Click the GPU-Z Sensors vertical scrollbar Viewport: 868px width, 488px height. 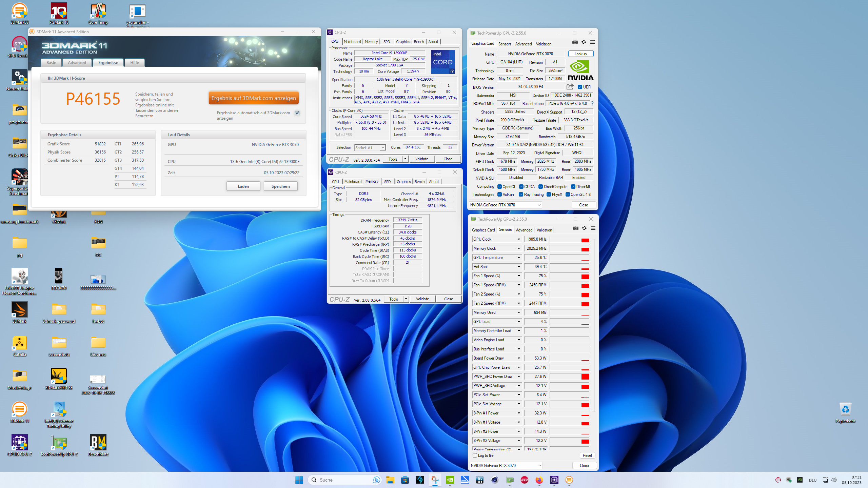tap(594, 325)
